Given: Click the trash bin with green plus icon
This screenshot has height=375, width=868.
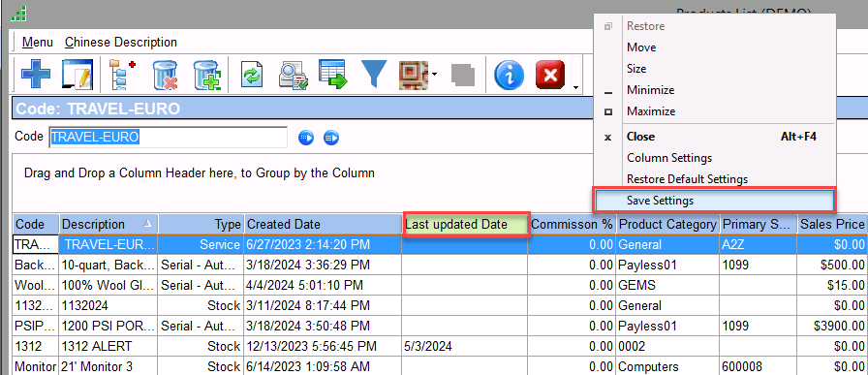Looking at the screenshot, I should tap(207, 75).
